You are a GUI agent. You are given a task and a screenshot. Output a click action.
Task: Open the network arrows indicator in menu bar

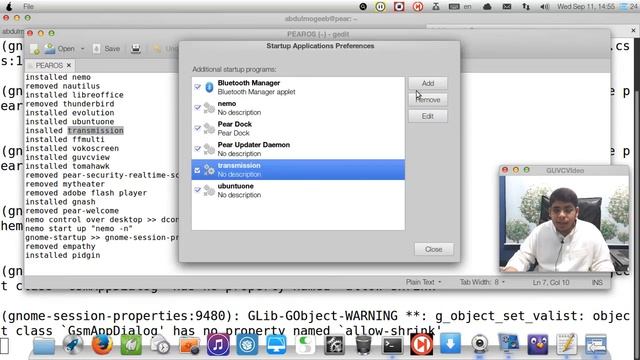coord(525,7)
